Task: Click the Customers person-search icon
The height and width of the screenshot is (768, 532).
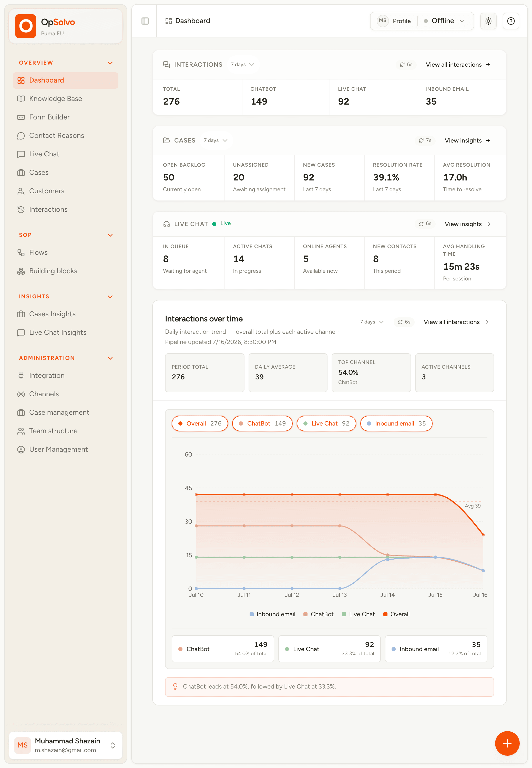Action: pyautogui.click(x=21, y=191)
